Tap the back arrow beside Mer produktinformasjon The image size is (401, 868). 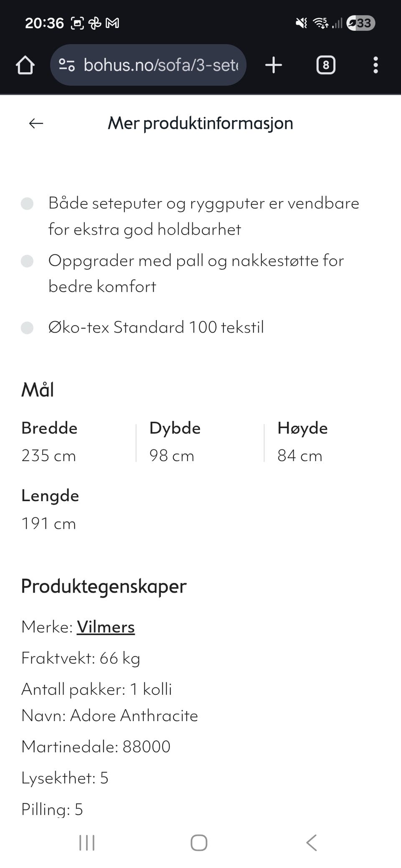[x=36, y=123]
